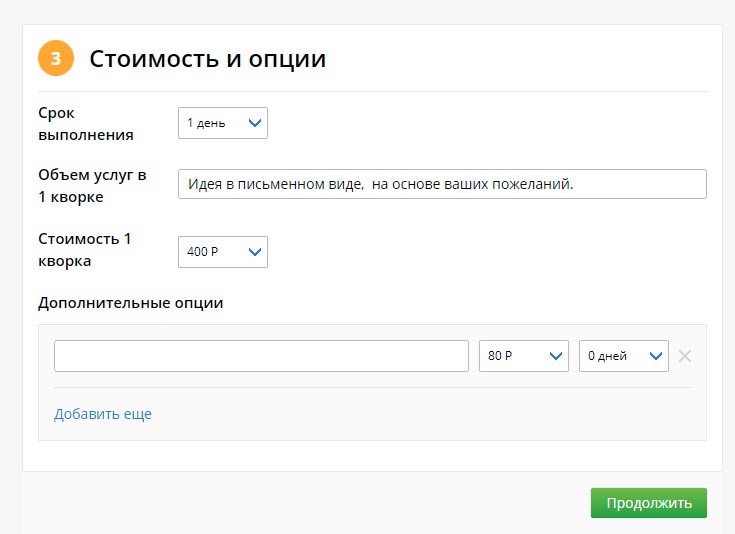The width and height of the screenshot is (735, 534).
Task: Click the chevron arrow beside 400 Р
Action: 254,252
